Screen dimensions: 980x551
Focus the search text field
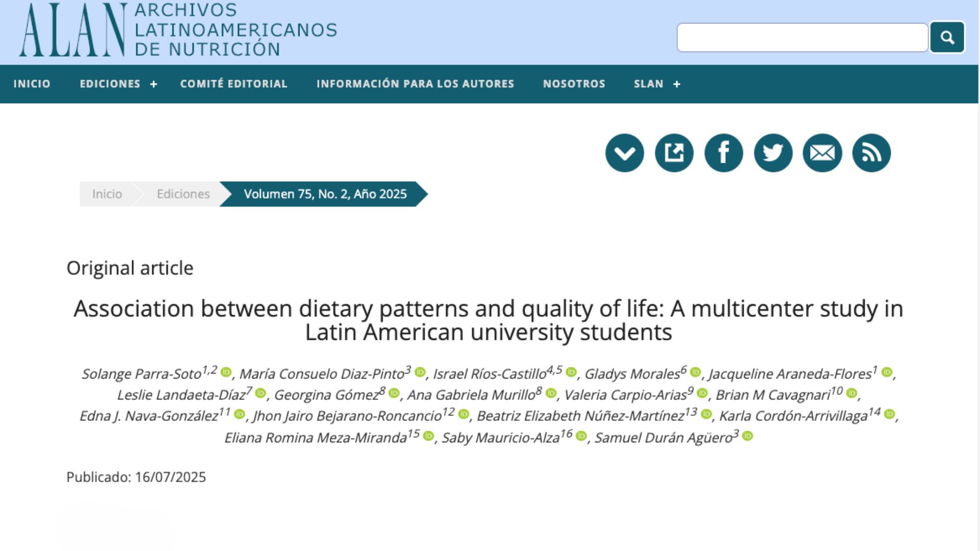coord(802,37)
